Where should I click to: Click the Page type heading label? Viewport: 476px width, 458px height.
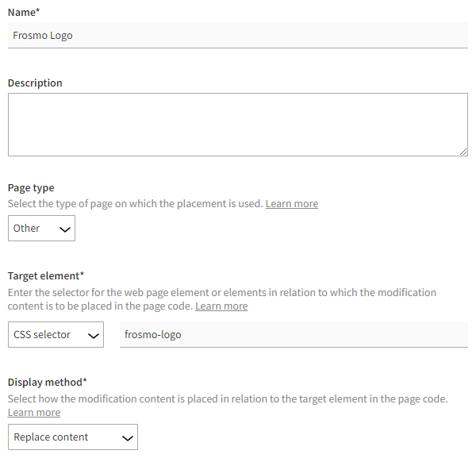pyautogui.click(x=31, y=188)
